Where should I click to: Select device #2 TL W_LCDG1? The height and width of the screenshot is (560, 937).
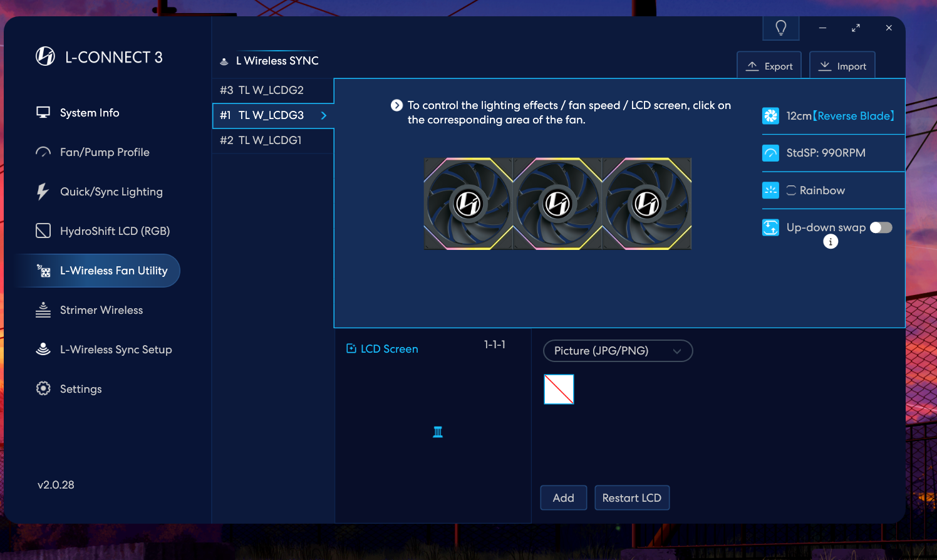[272, 140]
